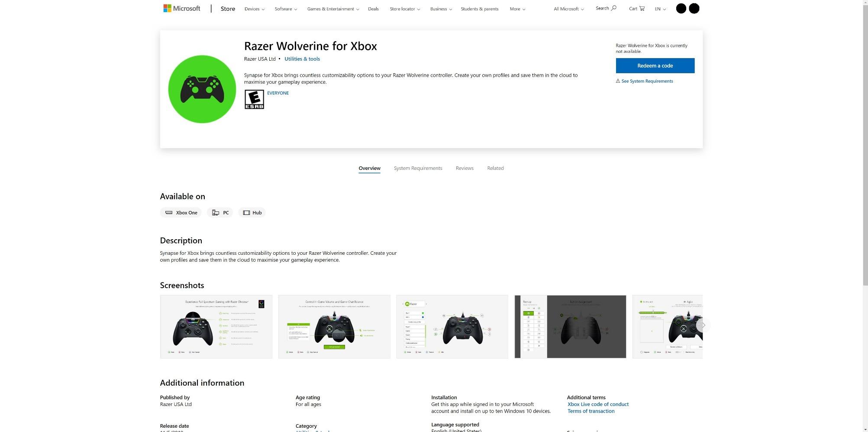
Task: Click the next arrow on screenshots carousel
Action: pos(703,325)
